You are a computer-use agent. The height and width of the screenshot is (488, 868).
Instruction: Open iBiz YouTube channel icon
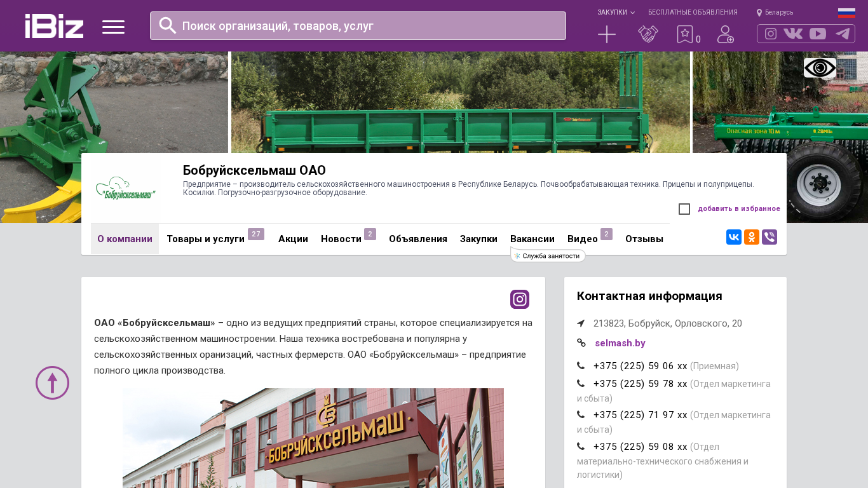pyautogui.click(x=818, y=34)
